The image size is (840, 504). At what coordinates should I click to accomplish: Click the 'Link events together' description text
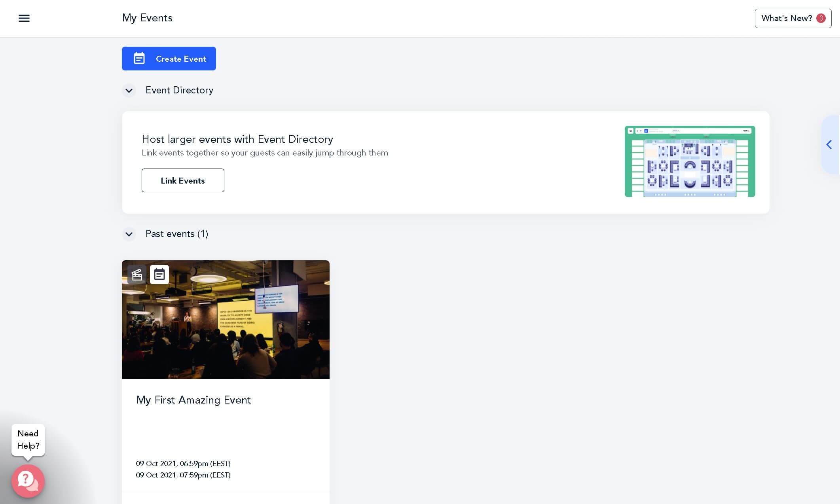(x=265, y=153)
